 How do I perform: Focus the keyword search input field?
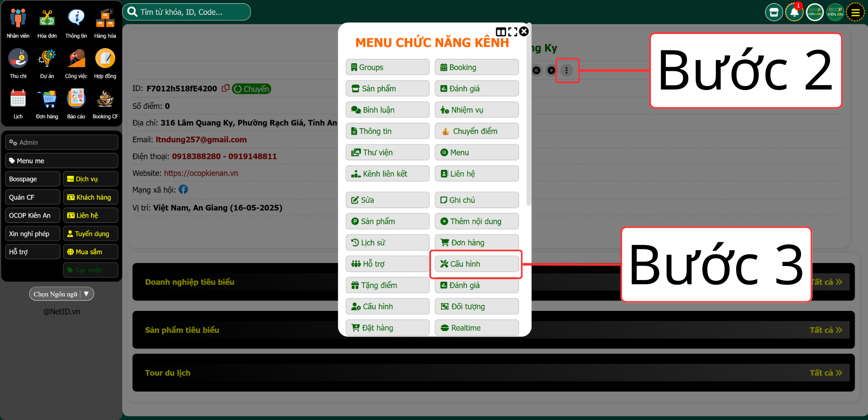tap(191, 12)
